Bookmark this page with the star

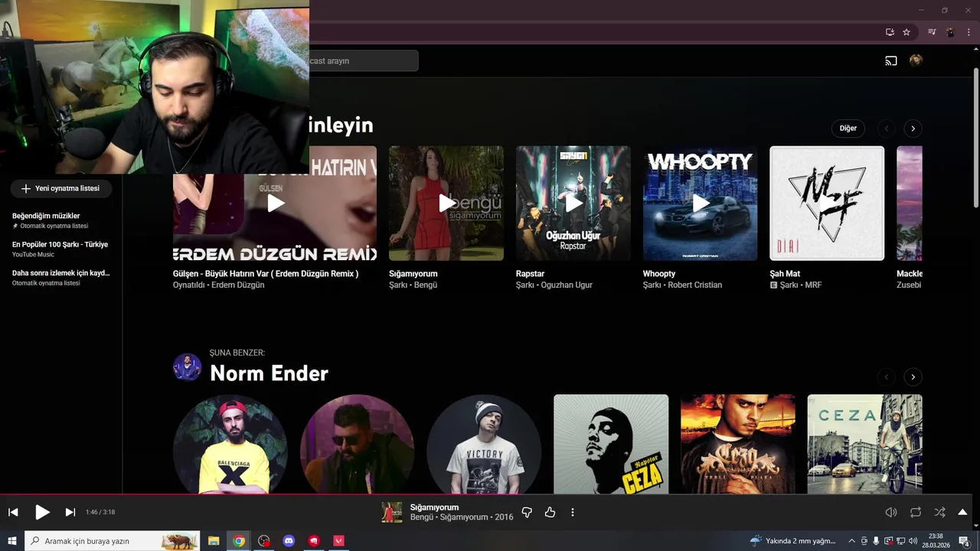click(906, 32)
